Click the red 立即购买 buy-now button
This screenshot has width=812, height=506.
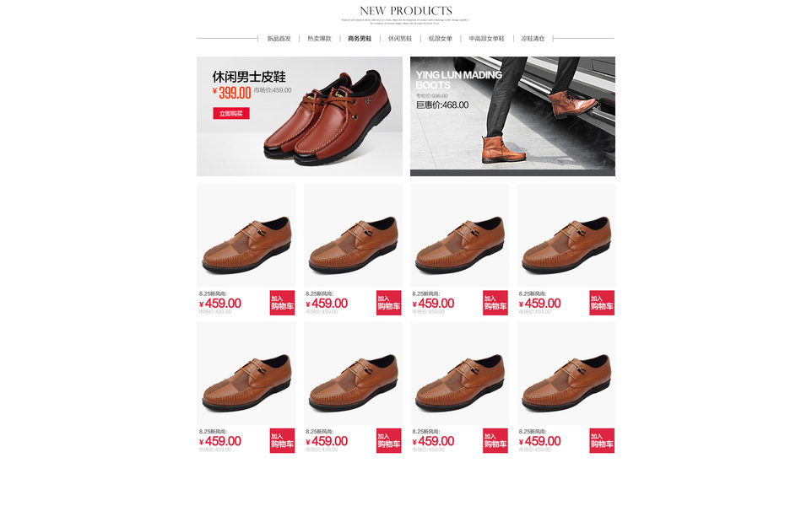[x=231, y=113]
